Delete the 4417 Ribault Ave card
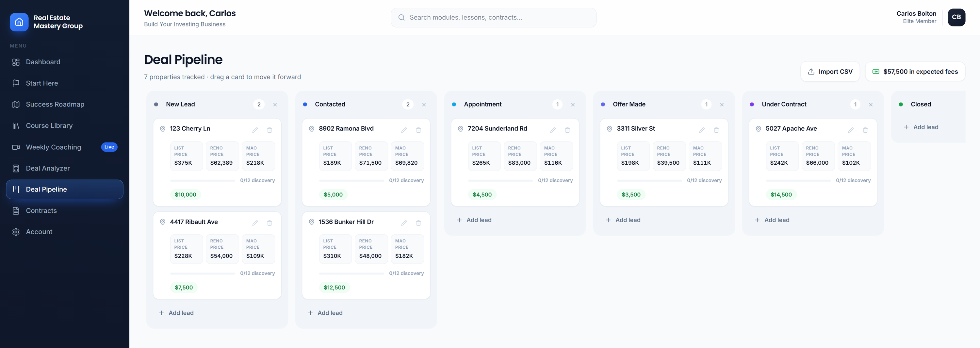 [269, 223]
